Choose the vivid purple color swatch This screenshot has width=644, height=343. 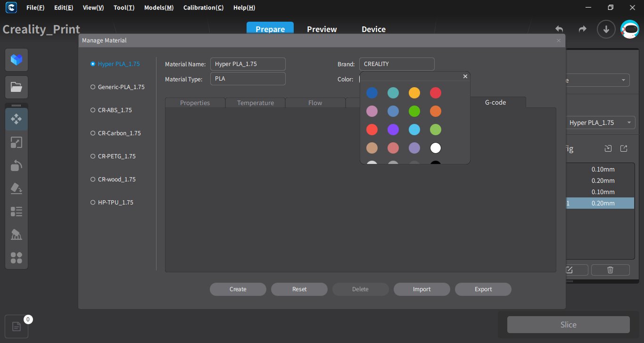[x=393, y=130]
